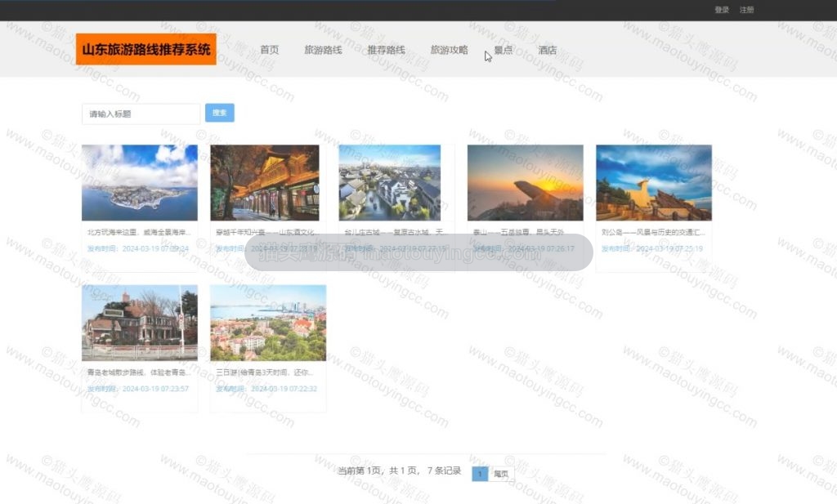The height and width of the screenshot is (504, 837).
Task: Open the 推荐路线 menu item
Action: click(x=386, y=50)
